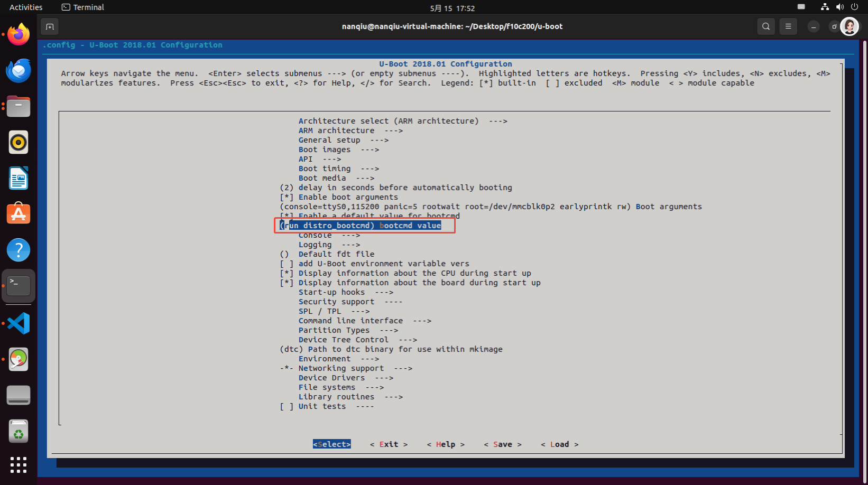Open the Help icon in the dock
Viewport: 868px width, 485px height.
click(x=19, y=250)
